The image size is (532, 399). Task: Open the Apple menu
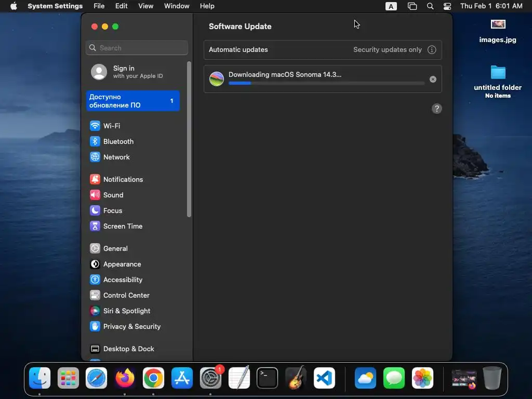(14, 6)
